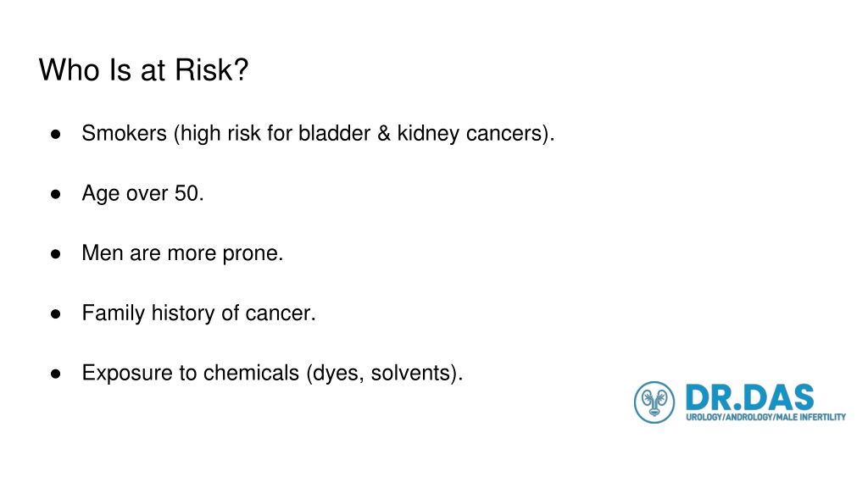The width and height of the screenshot is (868, 488).
Task: Select the 'Men are more prone.' line
Action: 182,253
